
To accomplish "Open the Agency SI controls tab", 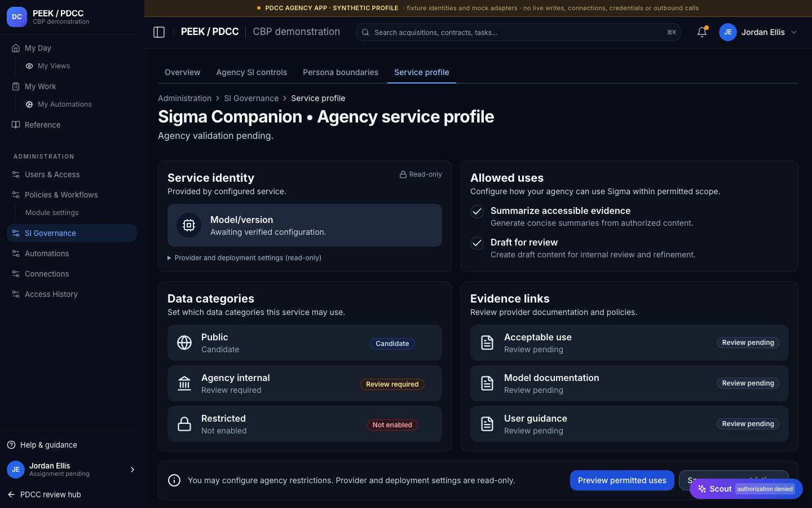I will point(251,72).
